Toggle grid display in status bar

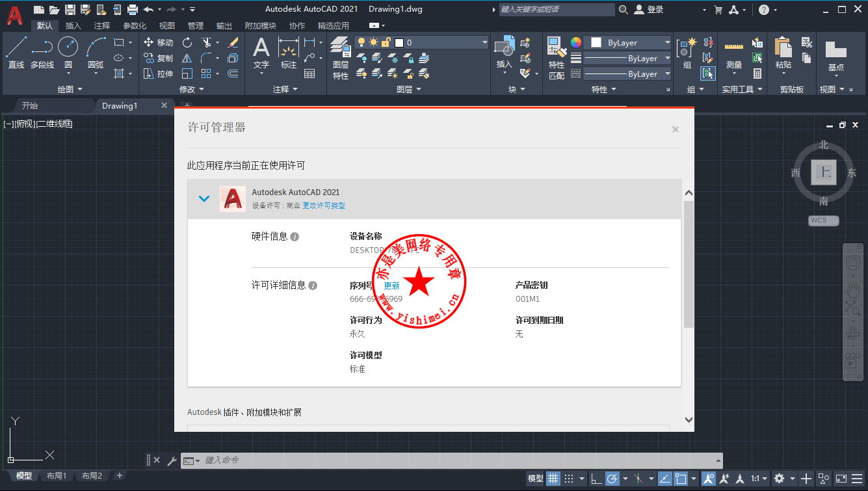point(553,479)
